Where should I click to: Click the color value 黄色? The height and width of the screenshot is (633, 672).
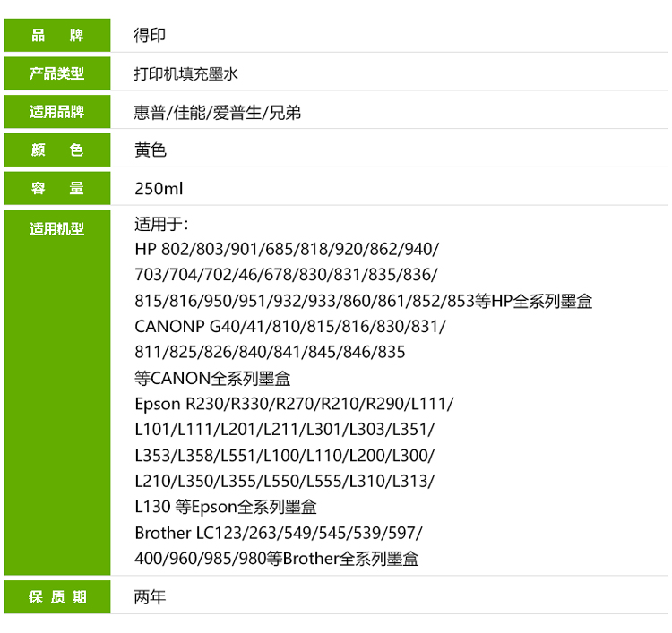(150, 150)
